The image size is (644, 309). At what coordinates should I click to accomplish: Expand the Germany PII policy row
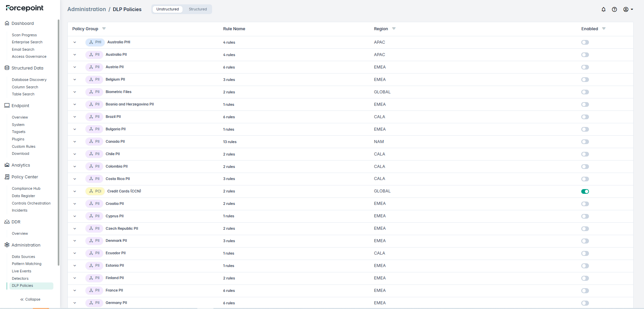pyautogui.click(x=75, y=303)
